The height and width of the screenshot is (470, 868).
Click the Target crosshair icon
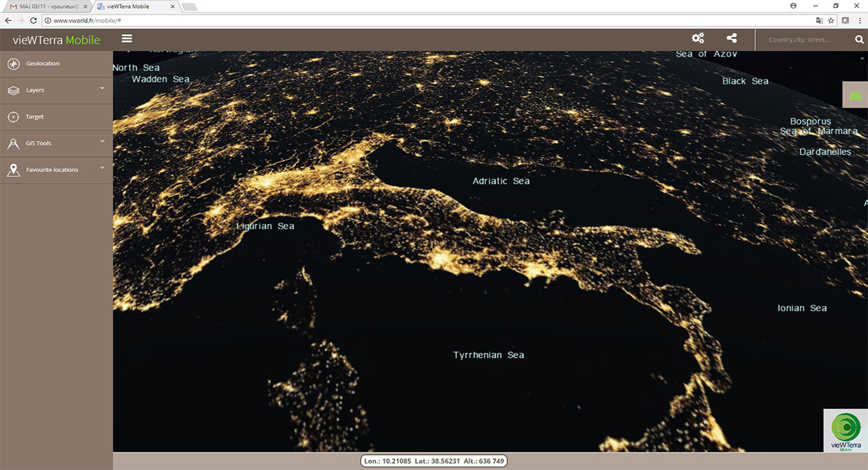click(13, 116)
